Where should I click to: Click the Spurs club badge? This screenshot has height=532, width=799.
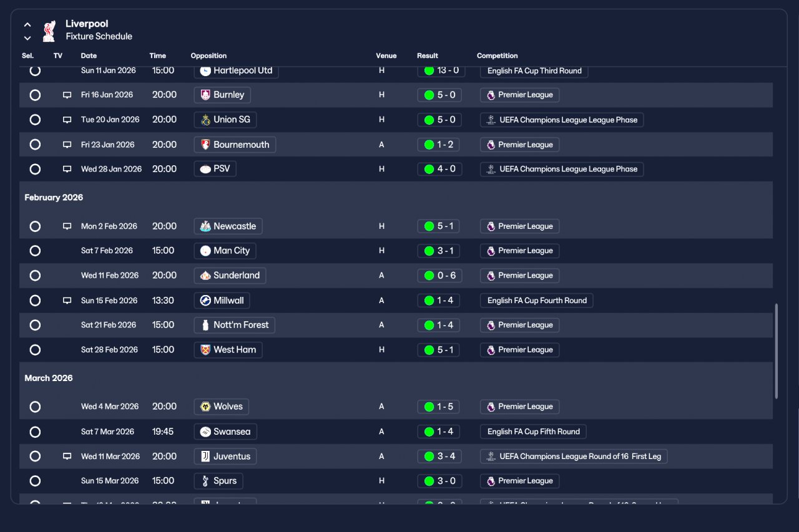205,481
